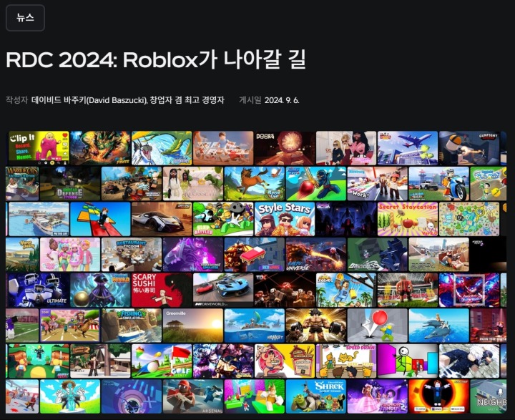Open the Greenville game thumbnail
515x420 pixels.
(x=192, y=326)
